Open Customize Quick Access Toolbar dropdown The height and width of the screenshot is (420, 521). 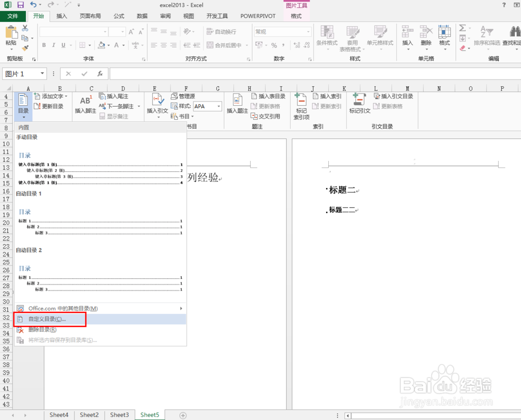[79, 5]
